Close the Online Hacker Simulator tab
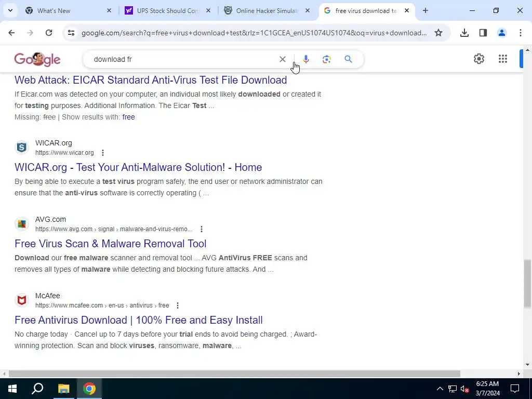 pos(308,10)
